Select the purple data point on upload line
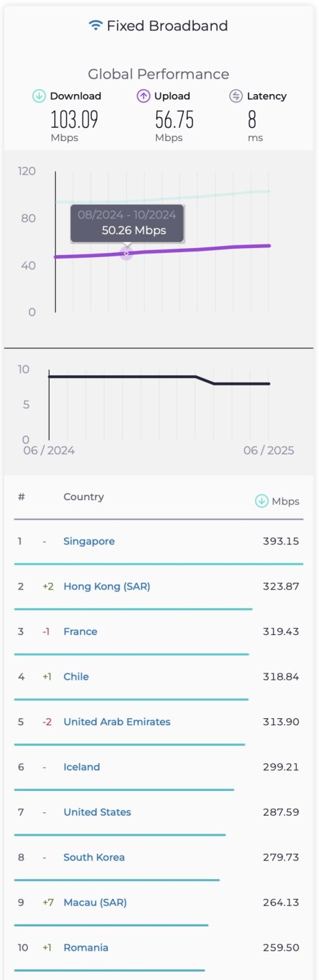 126,253
